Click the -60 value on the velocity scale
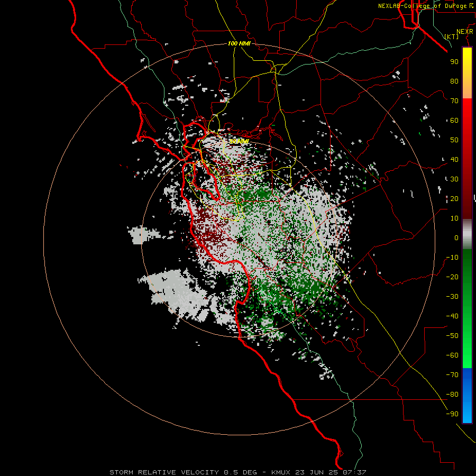 (452, 355)
